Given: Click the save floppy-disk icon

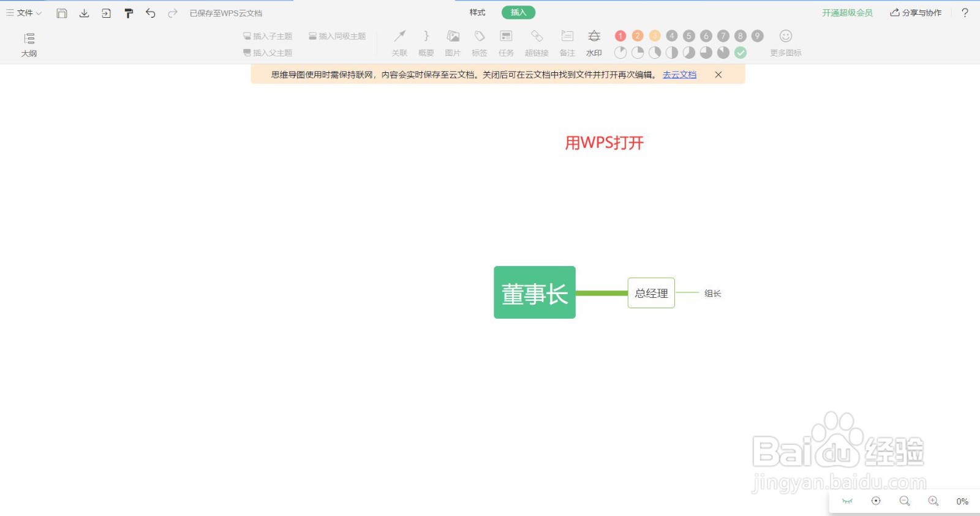Looking at the screenshot, I should pyautogui.click(x=62, y=13).
